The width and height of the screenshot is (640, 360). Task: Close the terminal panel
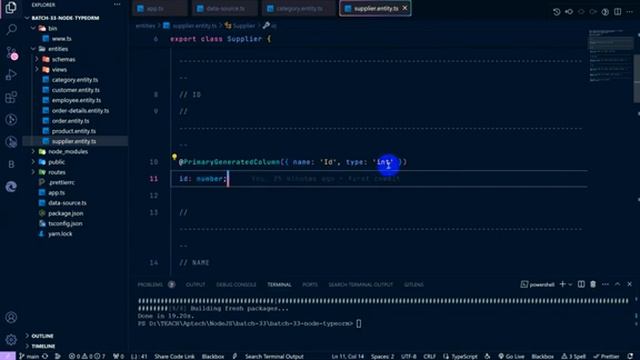(629, 284)
